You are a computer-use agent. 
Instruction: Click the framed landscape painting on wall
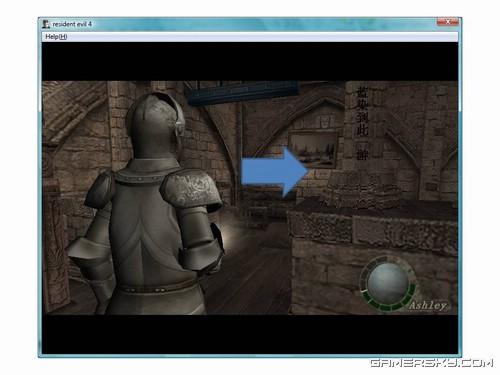click(313, 149)
